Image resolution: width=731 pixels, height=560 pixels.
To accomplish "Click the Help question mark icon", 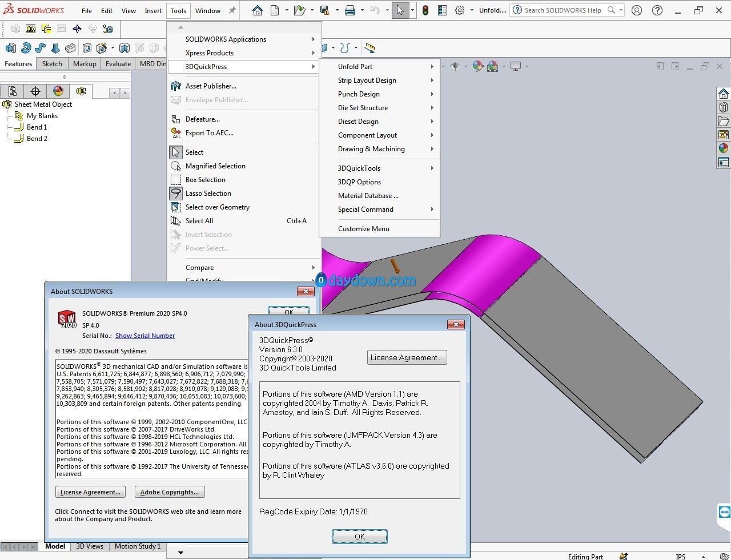I will tap(657, 10).
